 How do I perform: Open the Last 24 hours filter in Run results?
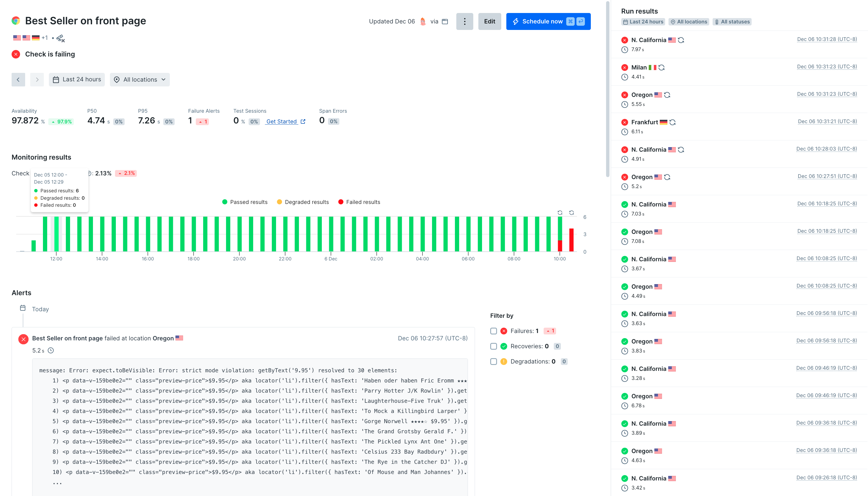643,21
